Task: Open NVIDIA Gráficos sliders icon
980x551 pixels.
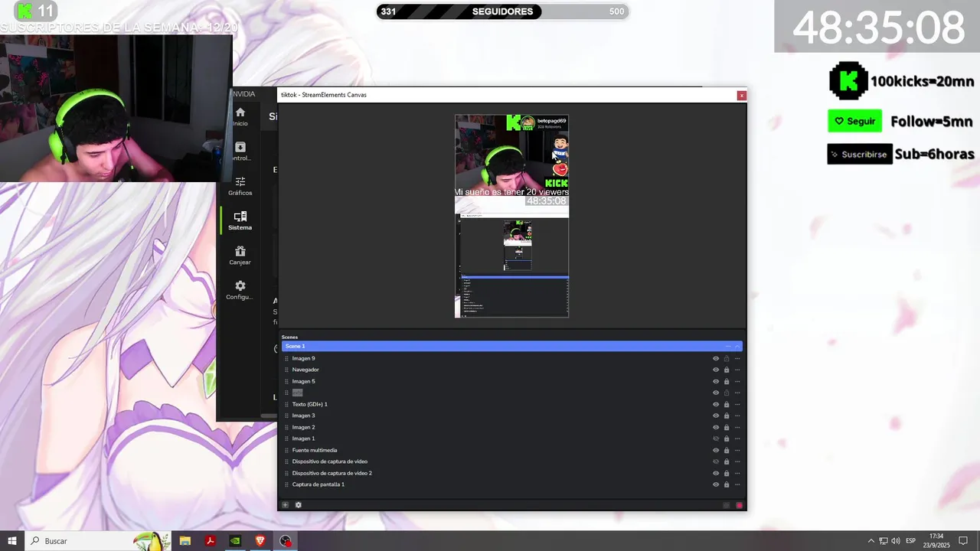Action: 240,181
